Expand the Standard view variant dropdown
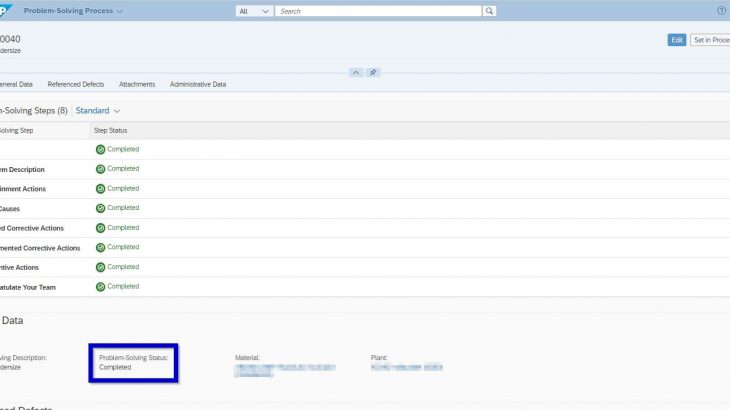 (98, 110)
